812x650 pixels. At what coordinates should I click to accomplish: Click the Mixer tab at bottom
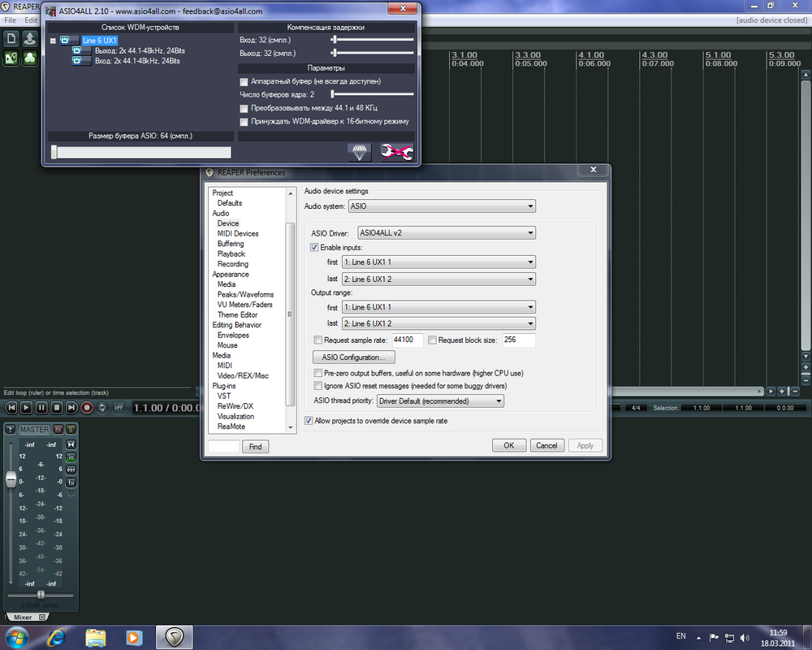pos(22,617)
